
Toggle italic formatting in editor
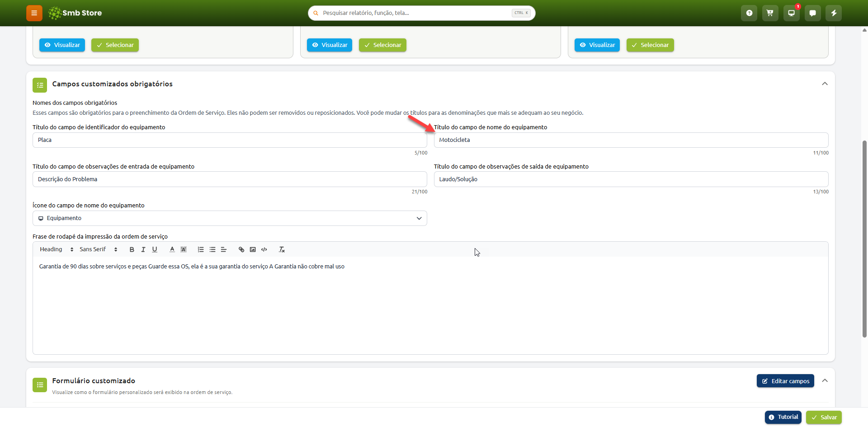coord(143,249)
